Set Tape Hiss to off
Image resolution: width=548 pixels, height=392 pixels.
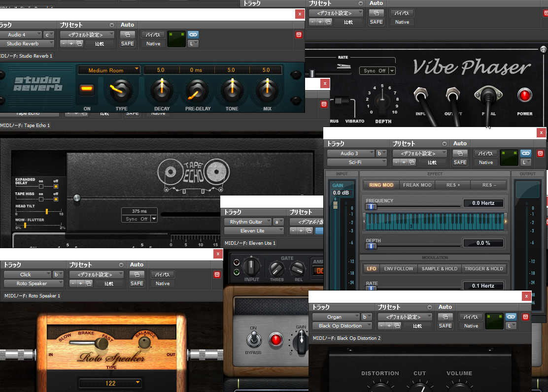click(x=56, y=199)
